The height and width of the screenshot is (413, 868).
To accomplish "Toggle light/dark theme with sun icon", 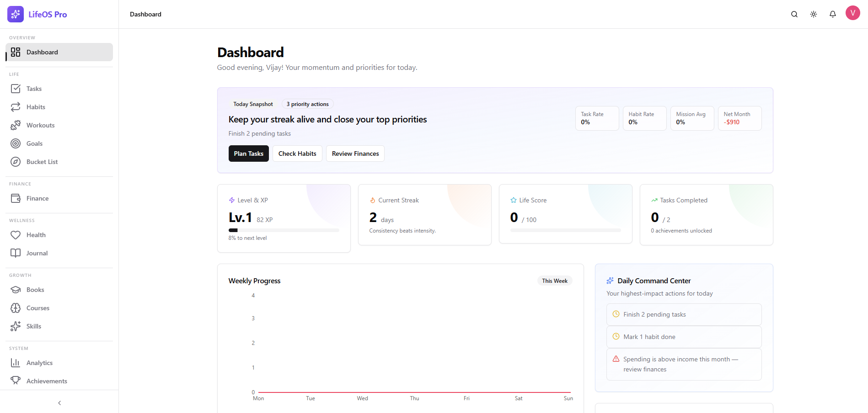I will tap(814, 14).
